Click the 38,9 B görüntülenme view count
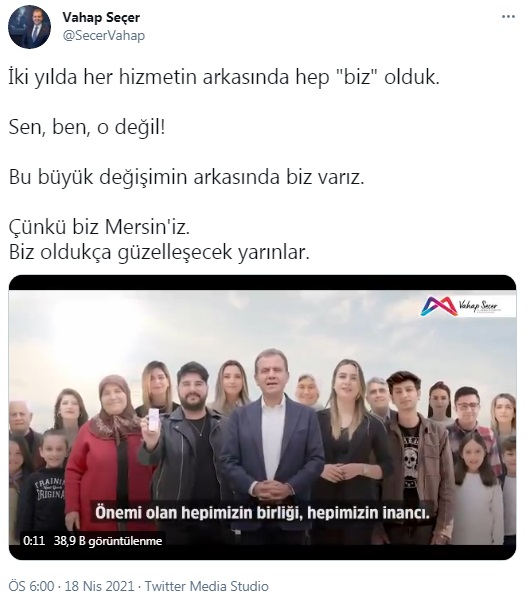 [x=108, y=541]
